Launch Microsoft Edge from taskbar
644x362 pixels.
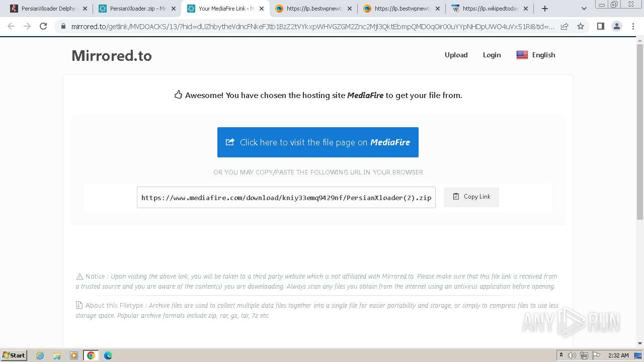[x=108, y=355]
